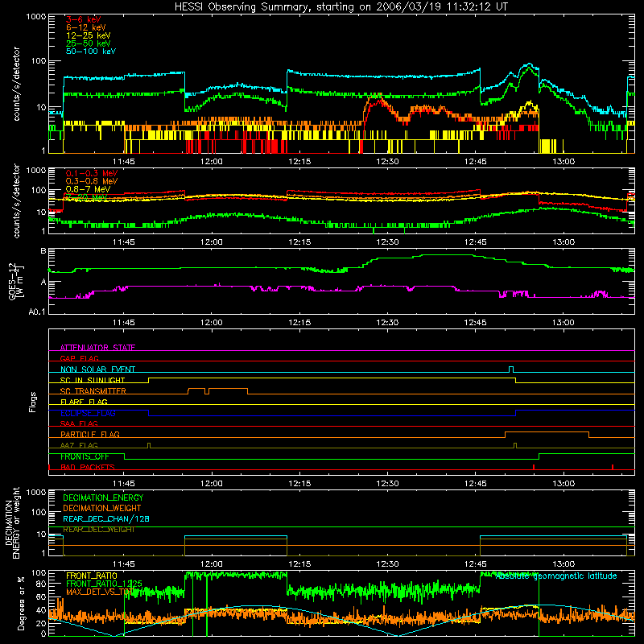Select the REAR_DEC_CHAN/128 legend label
The width and height of the screenshot is (644, 644).
(x=106, y=518)
